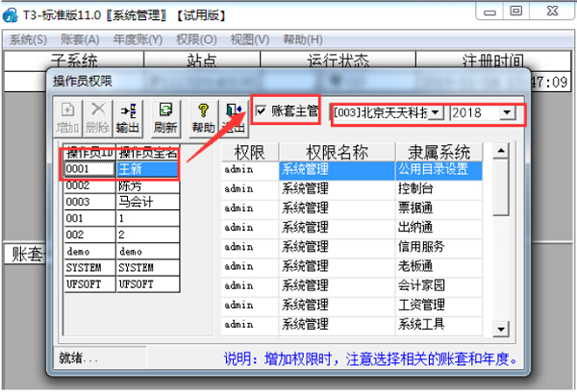This screenshot has width=577, height=392.
Task: Select permission row 老板通
Action: click(x=351, y=267)
